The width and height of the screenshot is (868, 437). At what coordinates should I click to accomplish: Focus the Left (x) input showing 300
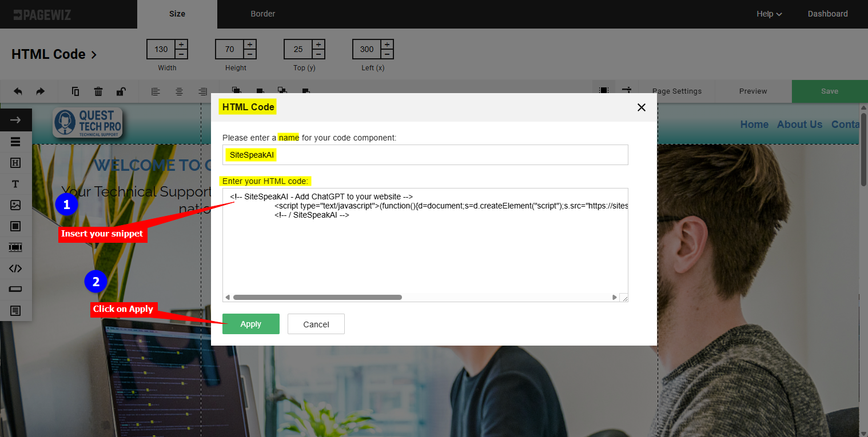pyautogui.click(x=367, y=49)
